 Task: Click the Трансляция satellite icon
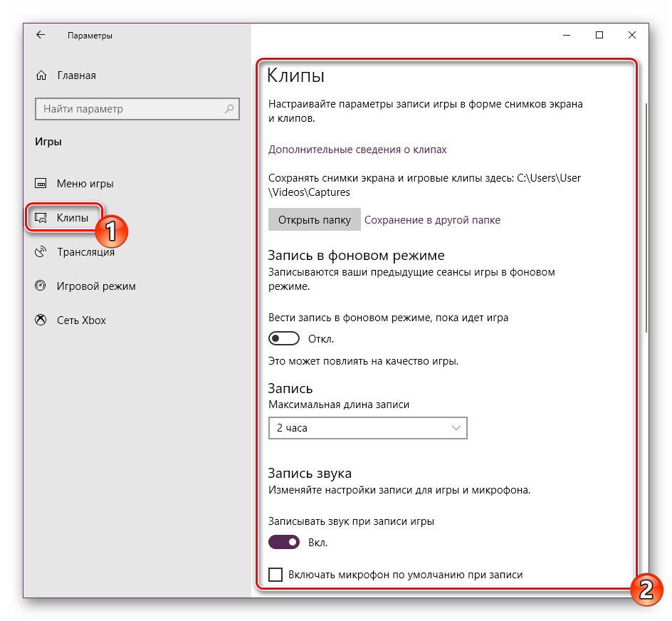coord(41,252)
